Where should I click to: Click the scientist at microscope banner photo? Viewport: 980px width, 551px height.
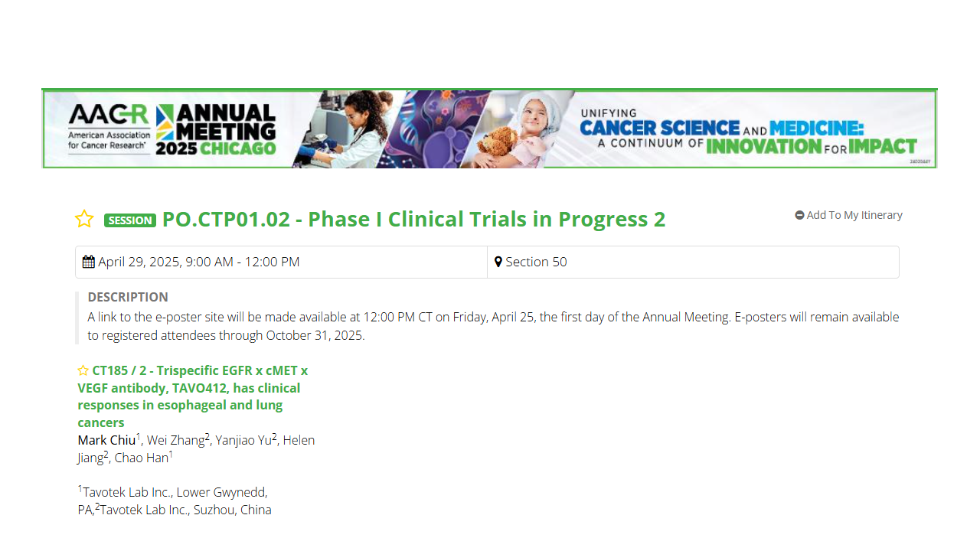pyautogui.click(x=343, y=129)
